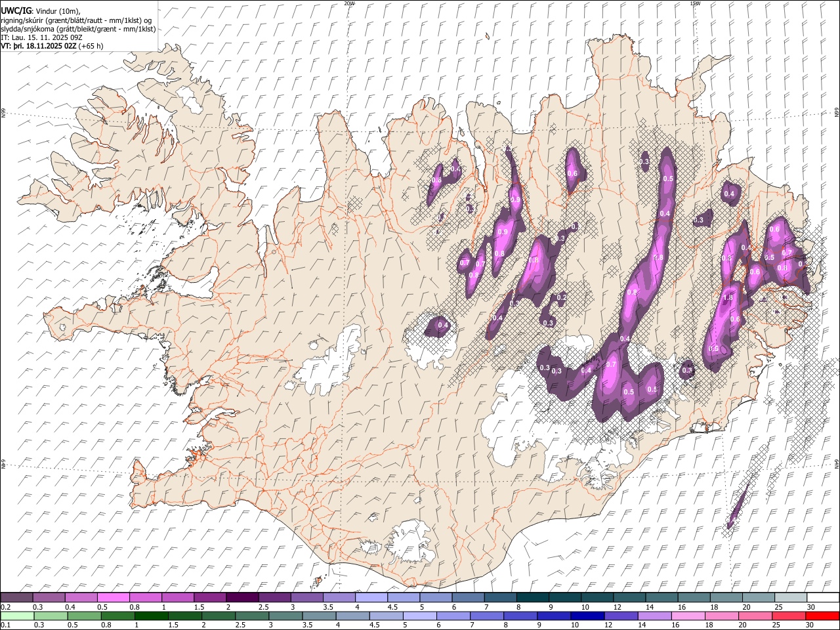Pick the white swatch after 30

pyautogui.click(x=822, y=598)
